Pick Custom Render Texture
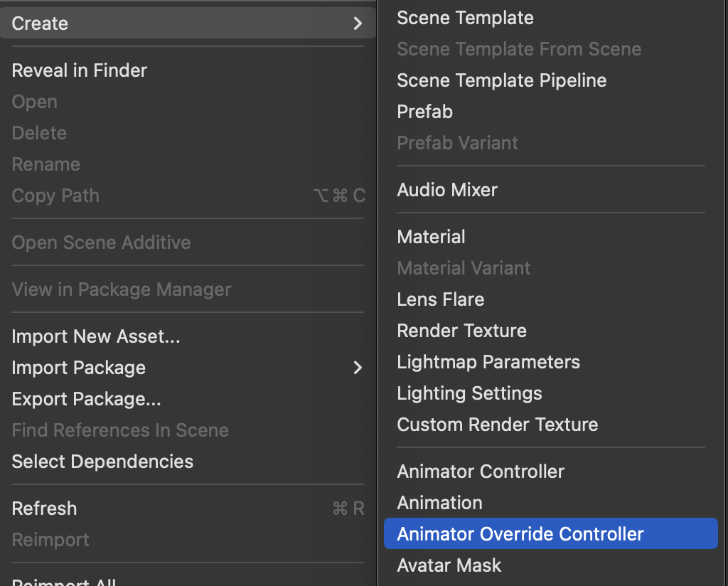 point(497,425)
